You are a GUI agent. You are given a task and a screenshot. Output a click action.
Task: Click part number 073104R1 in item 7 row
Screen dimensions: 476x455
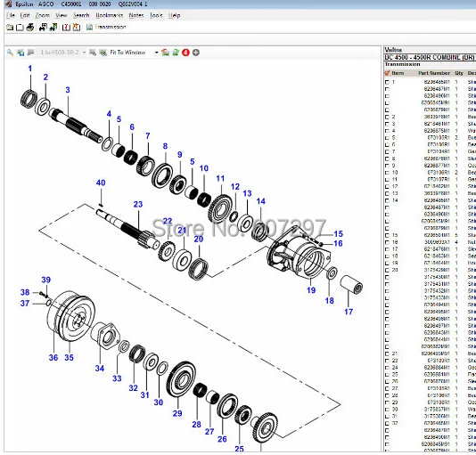point(439,151)
